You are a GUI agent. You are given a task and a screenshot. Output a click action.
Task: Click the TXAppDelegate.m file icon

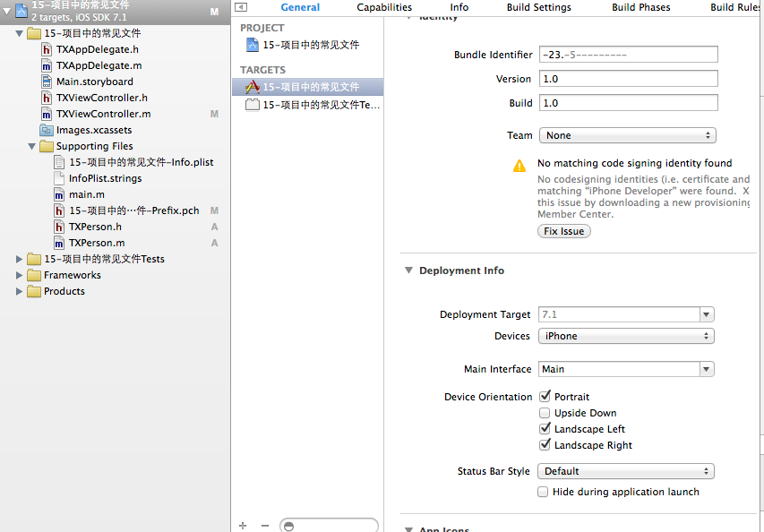pyautogui.click(x=47, y=65)
